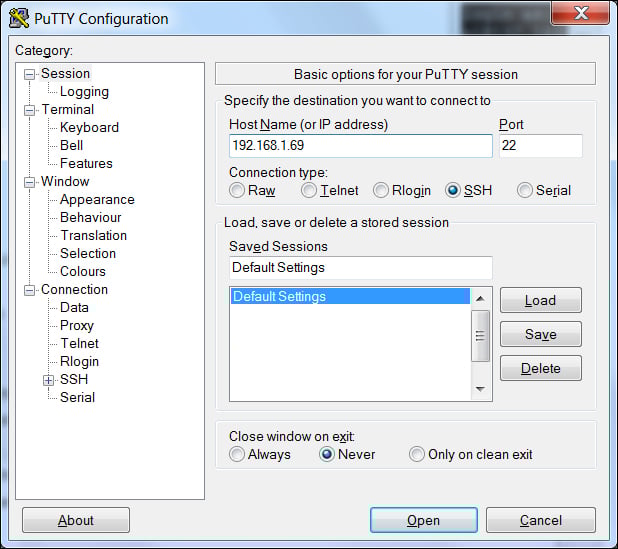The width and height of the screenshot is (618, 549).
Task: Collapse the Session category node
Action: point(30,74)
